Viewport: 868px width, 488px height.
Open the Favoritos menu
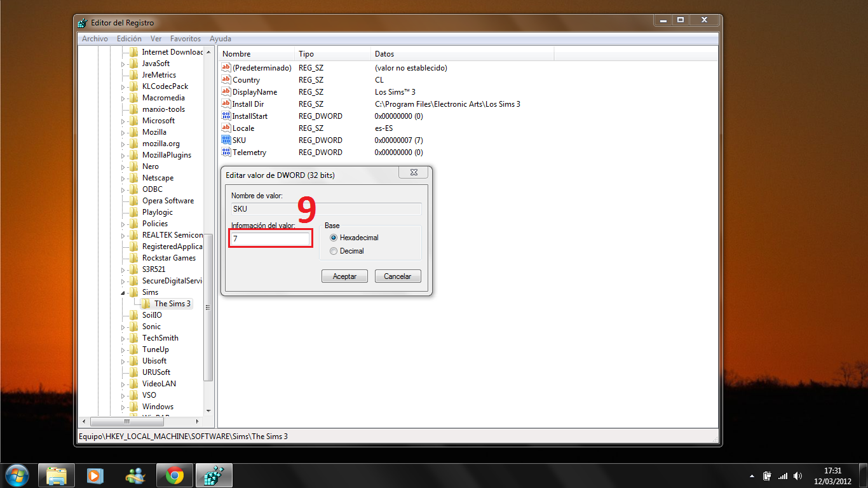click(186, 39)
